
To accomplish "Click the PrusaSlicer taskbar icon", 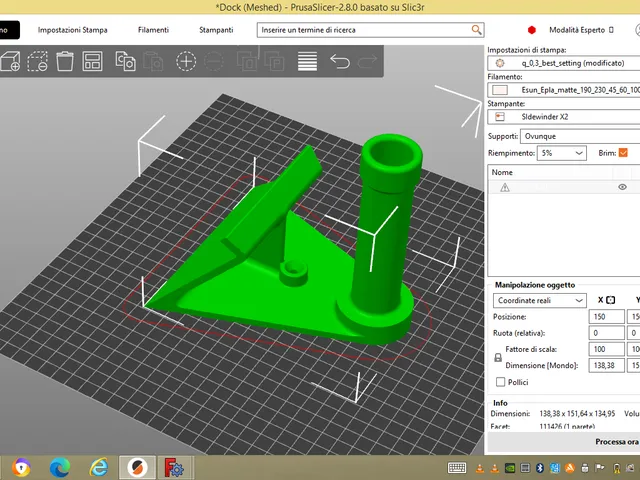I will (137, 468).
